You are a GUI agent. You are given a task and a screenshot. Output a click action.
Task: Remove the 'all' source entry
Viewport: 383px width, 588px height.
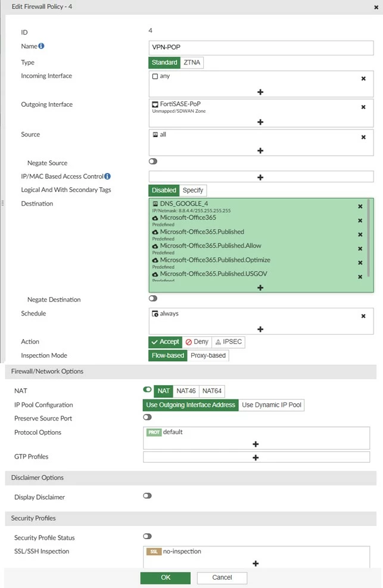[x=363, y=137]
